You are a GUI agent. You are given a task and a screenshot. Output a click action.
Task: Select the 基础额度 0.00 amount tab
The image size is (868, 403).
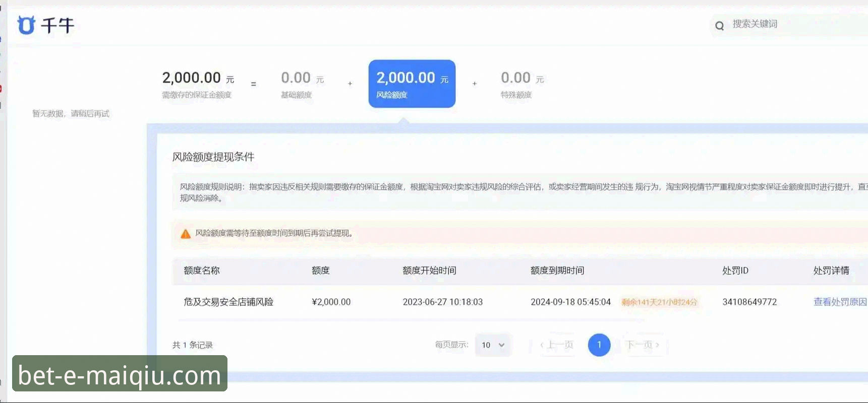click(302, 84)
